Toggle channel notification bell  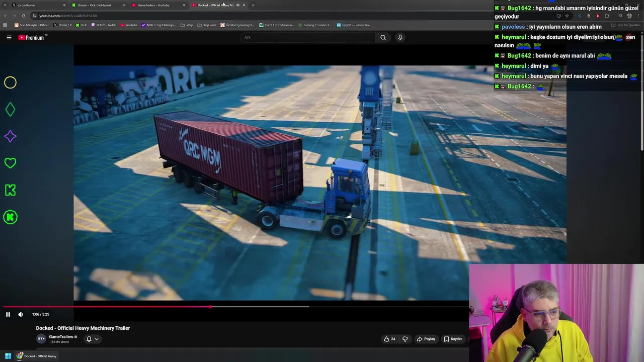point(89,339)
